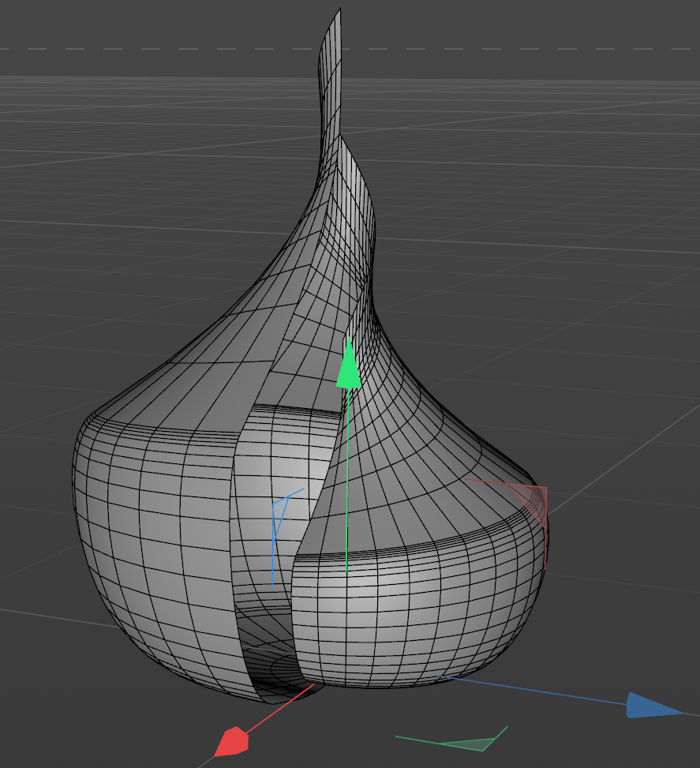
Task: Click the red X-axis arrow handle
Action: click(x=232, y=741)
